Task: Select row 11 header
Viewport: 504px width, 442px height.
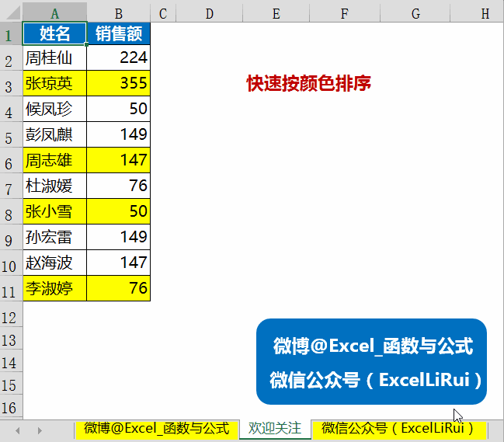Action: pos(11,288)
